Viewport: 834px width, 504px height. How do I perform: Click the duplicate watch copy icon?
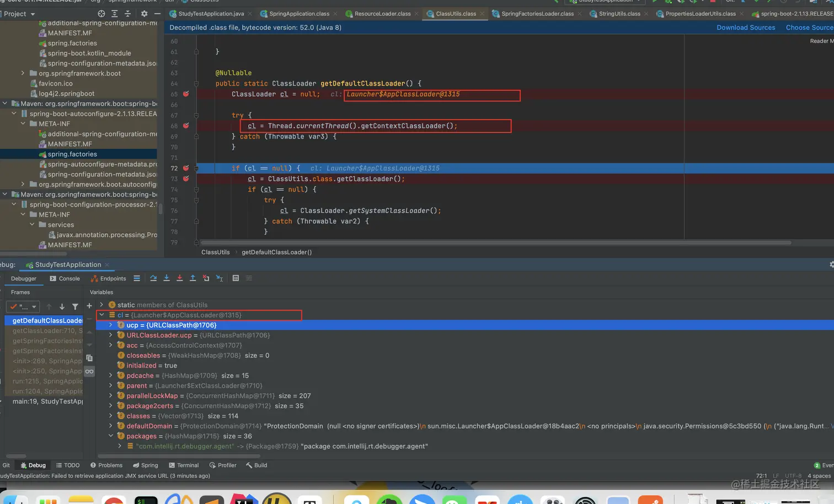(x=89, y=358)
